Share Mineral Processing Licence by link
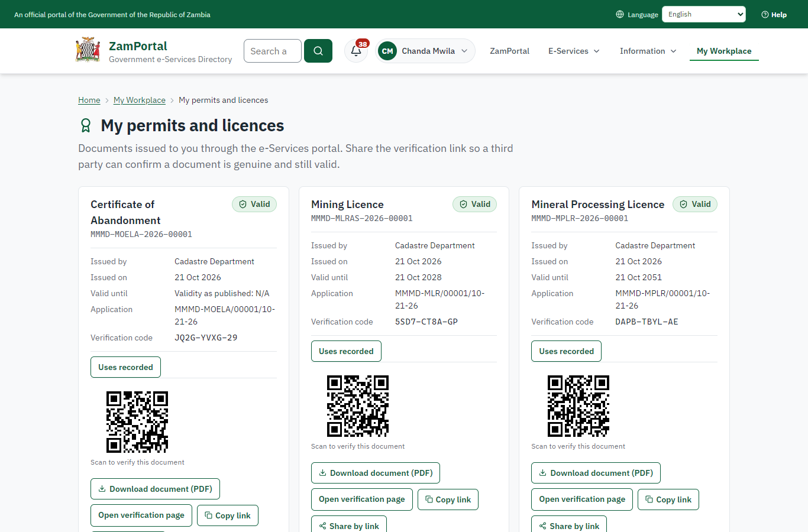This screenshot has height=532, width=808. pyautogui.click(x=569, y=525)
